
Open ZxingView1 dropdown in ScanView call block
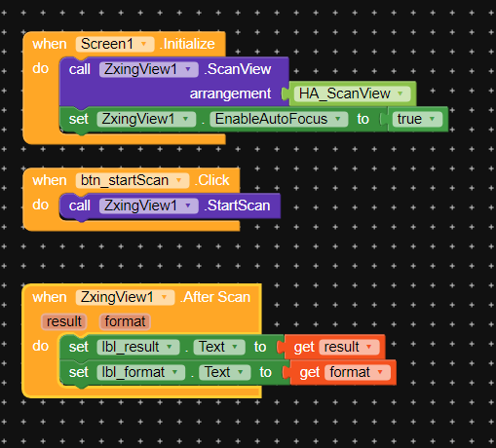click(x=148, y=69)
